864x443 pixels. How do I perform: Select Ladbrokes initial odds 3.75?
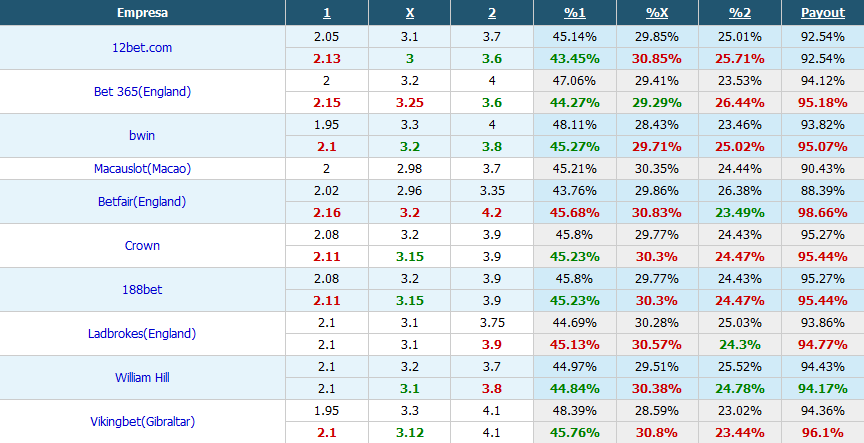492,323
